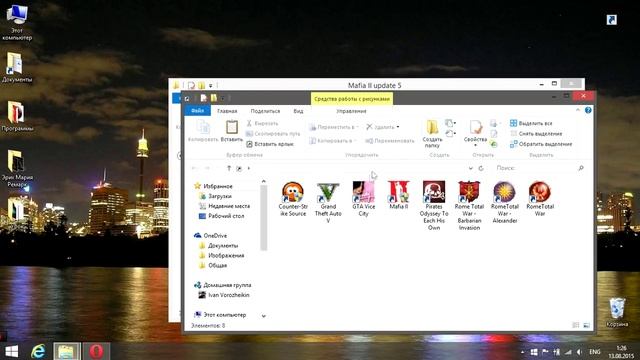Select Ivan Vorozheikin homegroup user

pyautogui.click(x=224, y=295)
